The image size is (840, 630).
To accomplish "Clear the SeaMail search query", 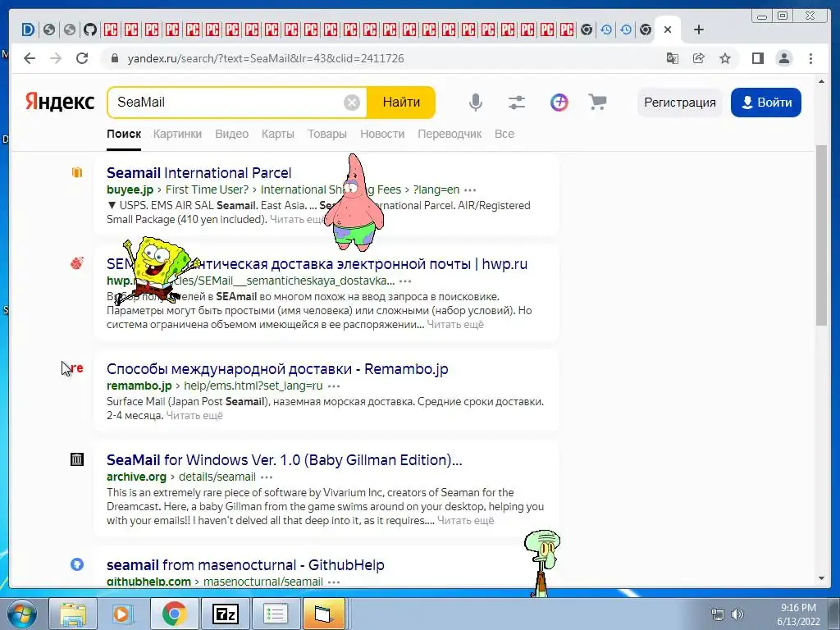I will coord(351,103).
